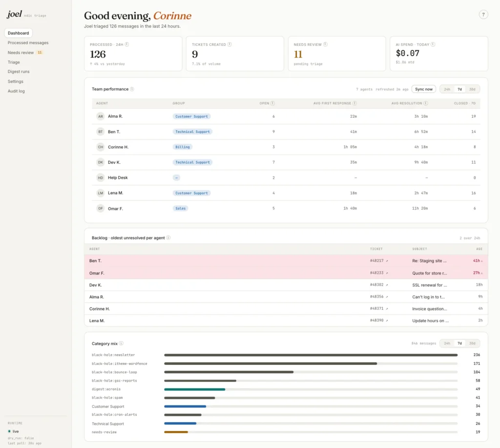Open ticket #48371 external link arrow

point(387,309)
